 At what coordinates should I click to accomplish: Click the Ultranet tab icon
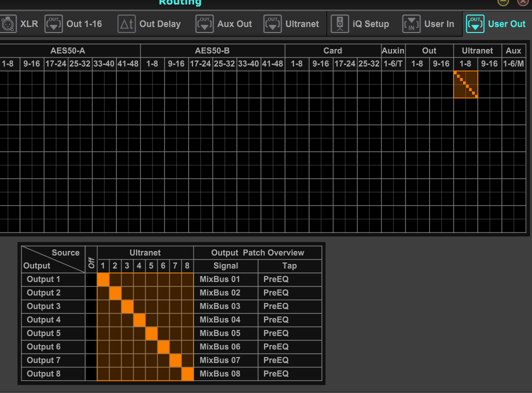(273, 24)
